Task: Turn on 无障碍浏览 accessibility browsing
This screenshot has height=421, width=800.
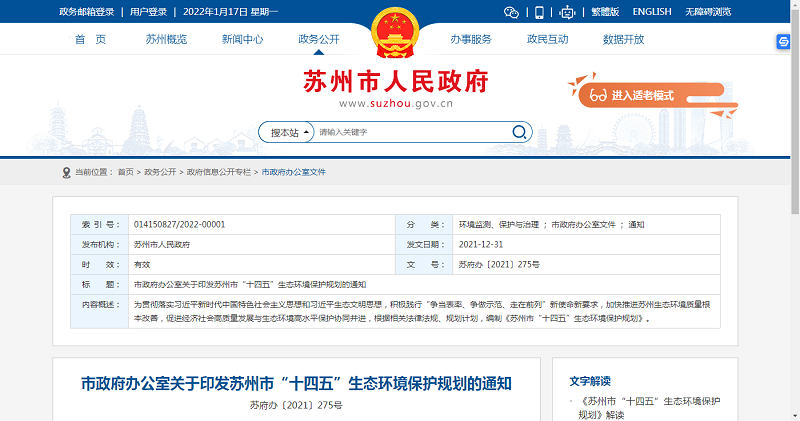Action: point(708,12)
